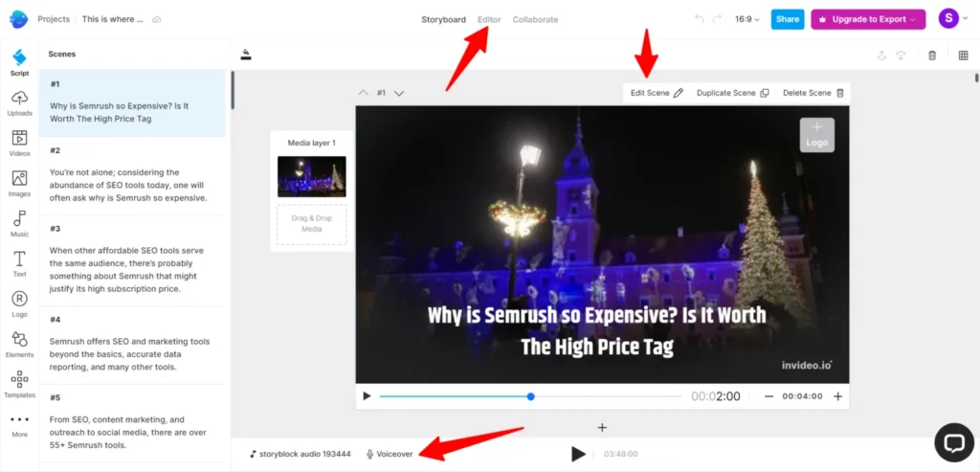Image resolution: width=980 pixels, height=472 pixels.
Task: Open the 16:9 aspect ratio dropdown
Action: click(746, 19)
